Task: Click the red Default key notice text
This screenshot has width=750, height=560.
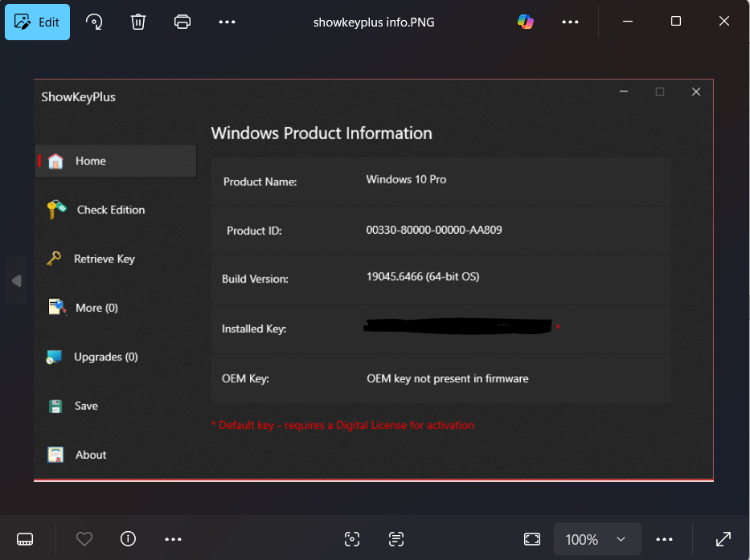Action: pos(343,425)
